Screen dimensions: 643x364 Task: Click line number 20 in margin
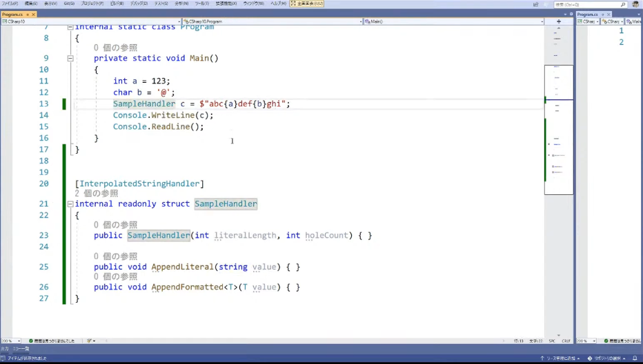point(44,183)
